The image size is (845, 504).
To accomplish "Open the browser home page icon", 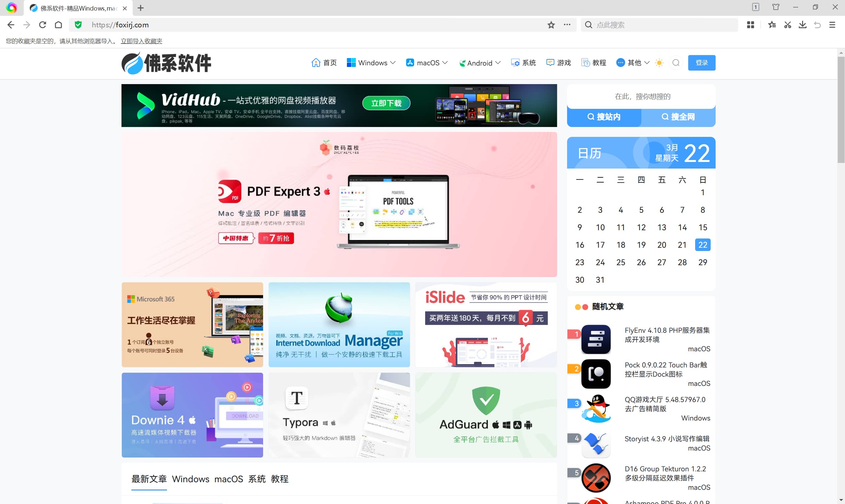I will pyautogui.click(x=58, y=25).
